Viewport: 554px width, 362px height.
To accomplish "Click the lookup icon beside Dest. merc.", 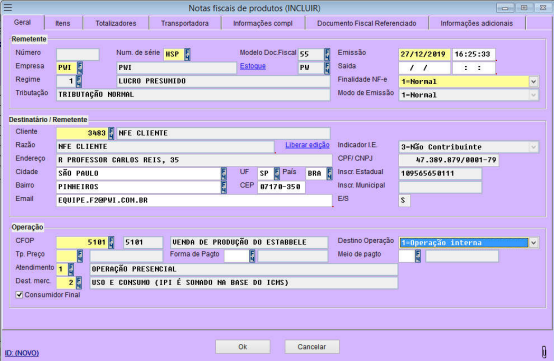I will 79,283.
